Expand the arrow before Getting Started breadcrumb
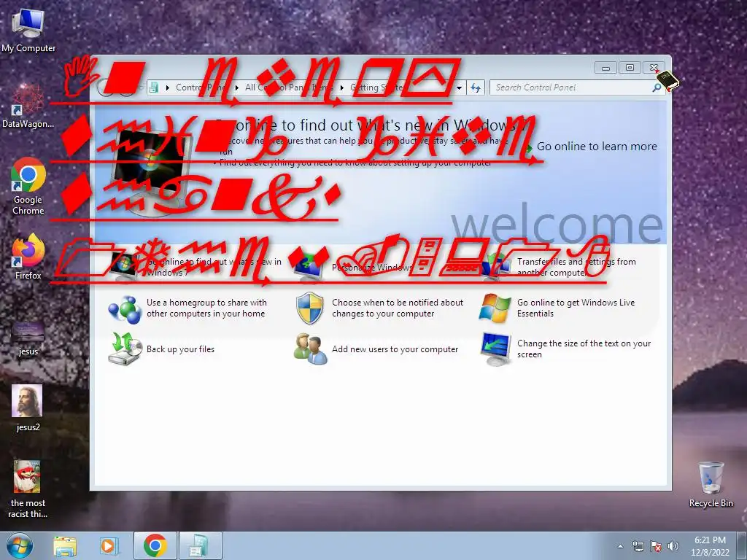The image size is (747, 560). tap(342, 87)
